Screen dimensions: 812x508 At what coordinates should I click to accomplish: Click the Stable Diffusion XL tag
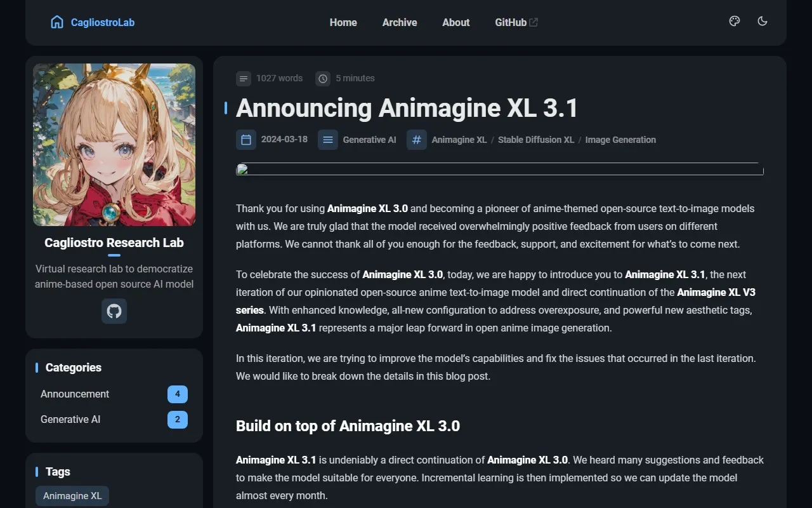(536, 140)
